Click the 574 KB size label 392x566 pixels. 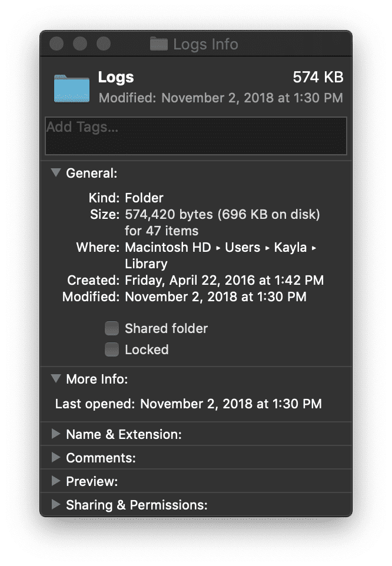point(317,76)
